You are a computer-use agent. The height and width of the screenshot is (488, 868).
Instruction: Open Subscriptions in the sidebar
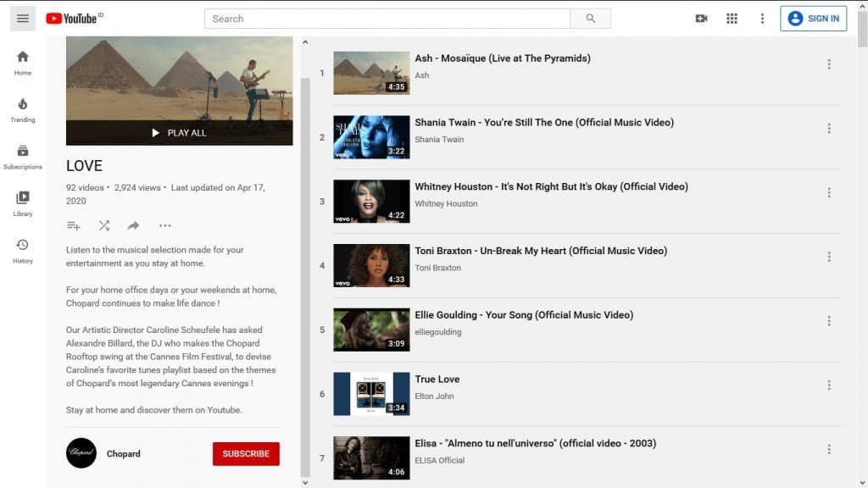(23, 157)
